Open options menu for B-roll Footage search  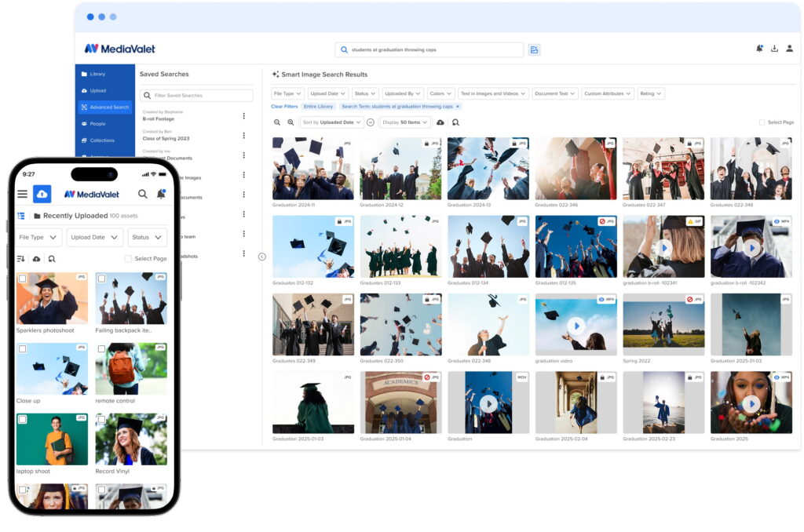[243, 116]
